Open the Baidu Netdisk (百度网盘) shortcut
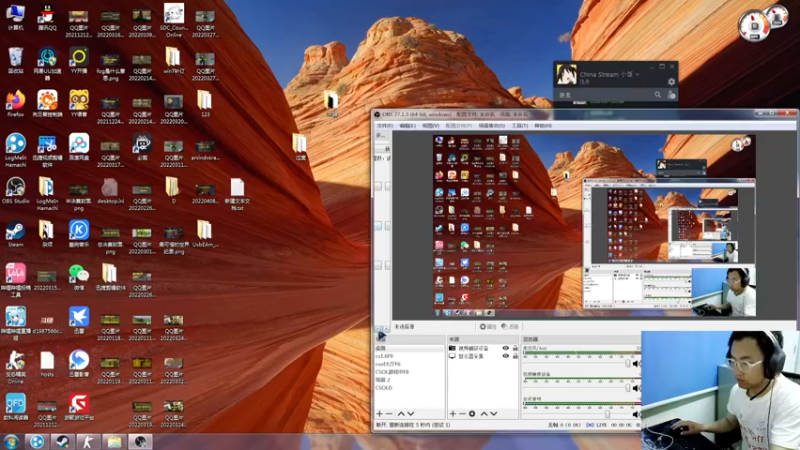Image resolution: width=800 pixels, height=450 pixels. coord(79,147)
